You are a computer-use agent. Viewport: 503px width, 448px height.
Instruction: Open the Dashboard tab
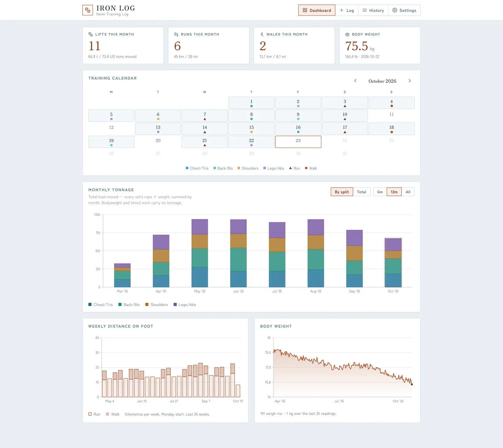pyautogui.click(x=317, y=10)
